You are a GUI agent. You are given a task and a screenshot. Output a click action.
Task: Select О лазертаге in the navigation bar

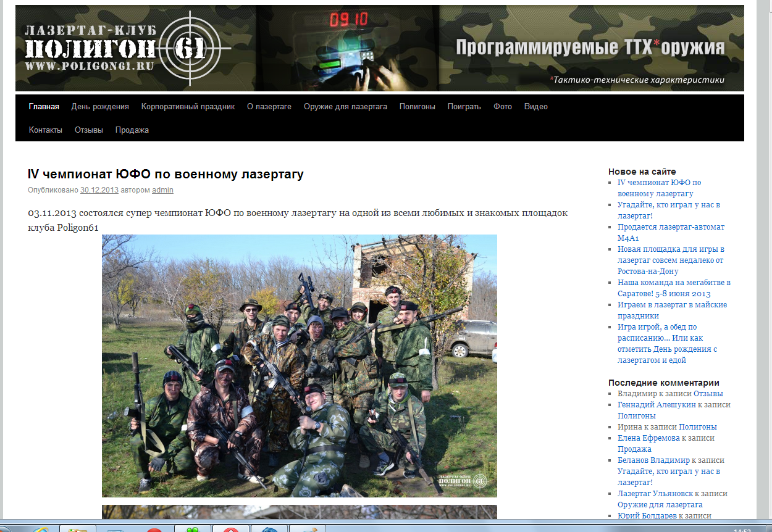pos(269,107)
